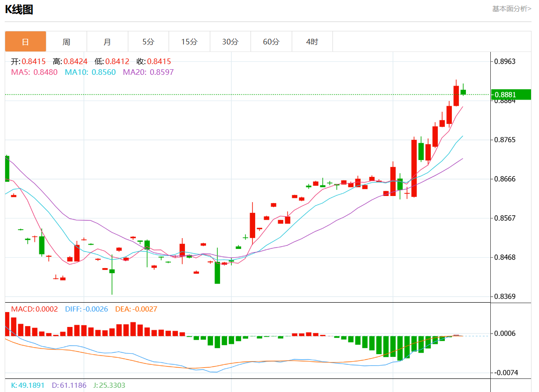
Task: Click the tall red candle below 0.8765 level
Action: click(414, 168)
